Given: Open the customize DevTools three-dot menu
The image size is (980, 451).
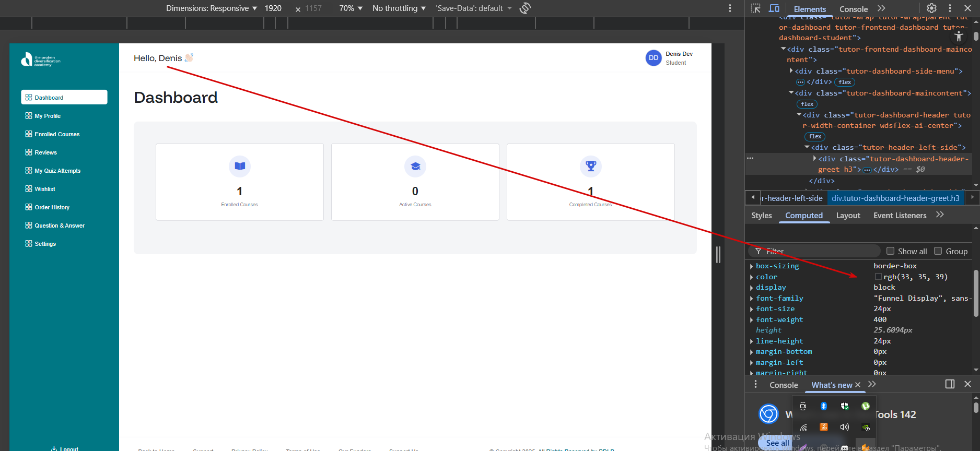Looking at the screenshot, I should (950, 8).
